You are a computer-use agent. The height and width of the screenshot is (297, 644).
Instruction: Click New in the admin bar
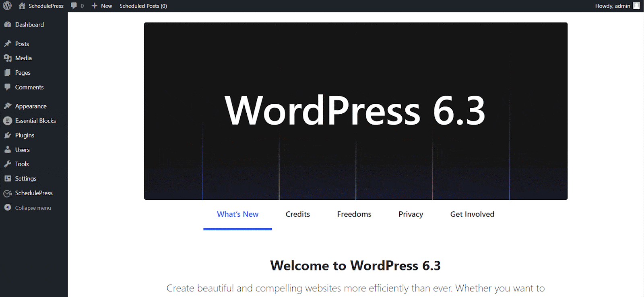click(107, 6)
